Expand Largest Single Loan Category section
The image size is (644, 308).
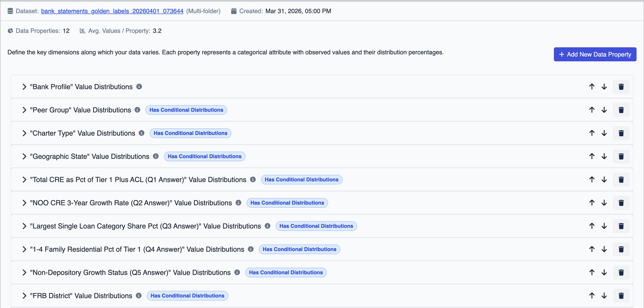[24, 226]
